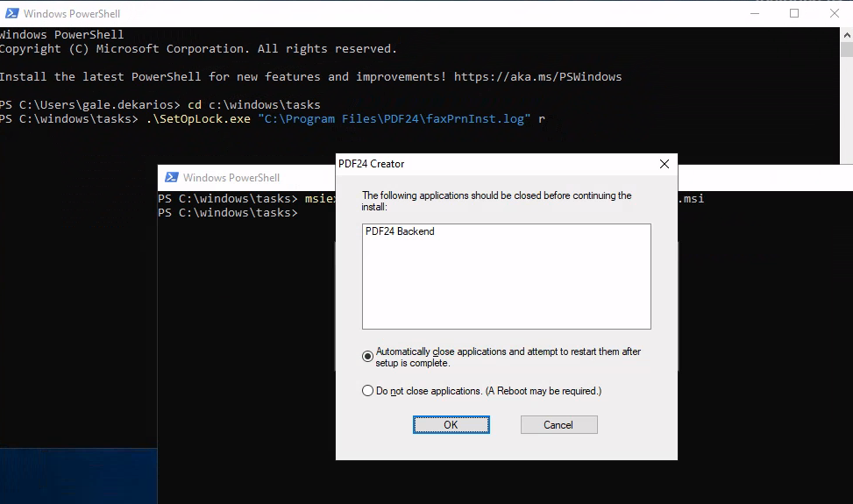
Task: Select 'PDF24 Backend' in the applications list
Action: (x=400, y=231)
